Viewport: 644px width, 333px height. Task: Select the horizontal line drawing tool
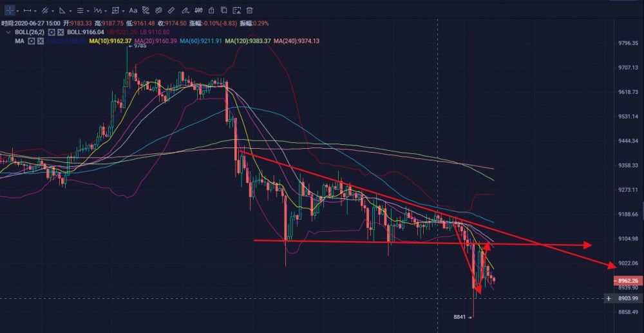[27, 10]
